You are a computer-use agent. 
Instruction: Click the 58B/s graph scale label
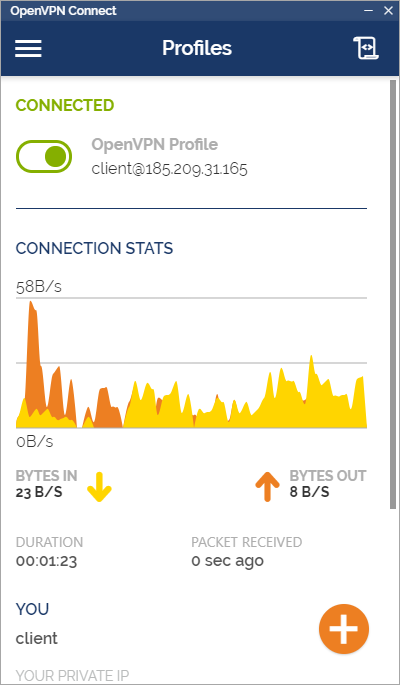(39, 287)
